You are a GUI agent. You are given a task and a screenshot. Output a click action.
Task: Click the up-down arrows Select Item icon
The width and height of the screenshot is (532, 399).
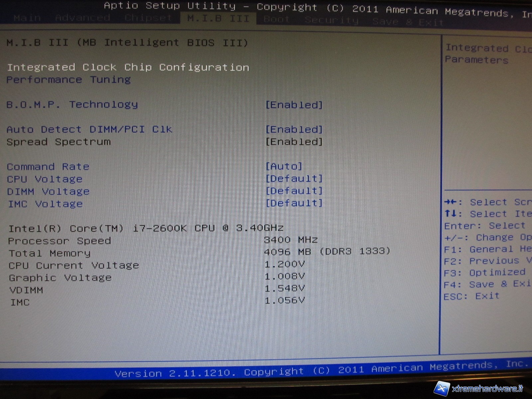451,213
